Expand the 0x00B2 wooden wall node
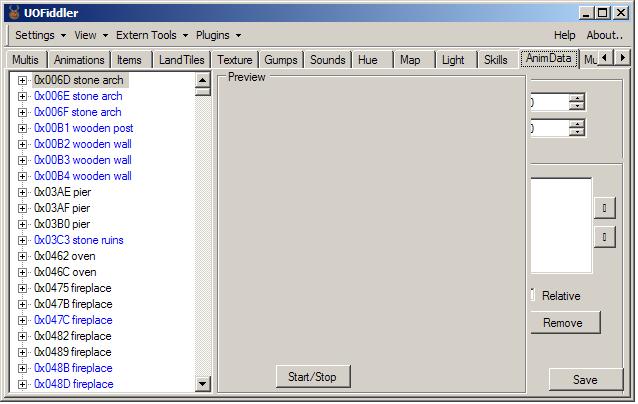Viewport: 638px width, 404px height. pos(22,144)
